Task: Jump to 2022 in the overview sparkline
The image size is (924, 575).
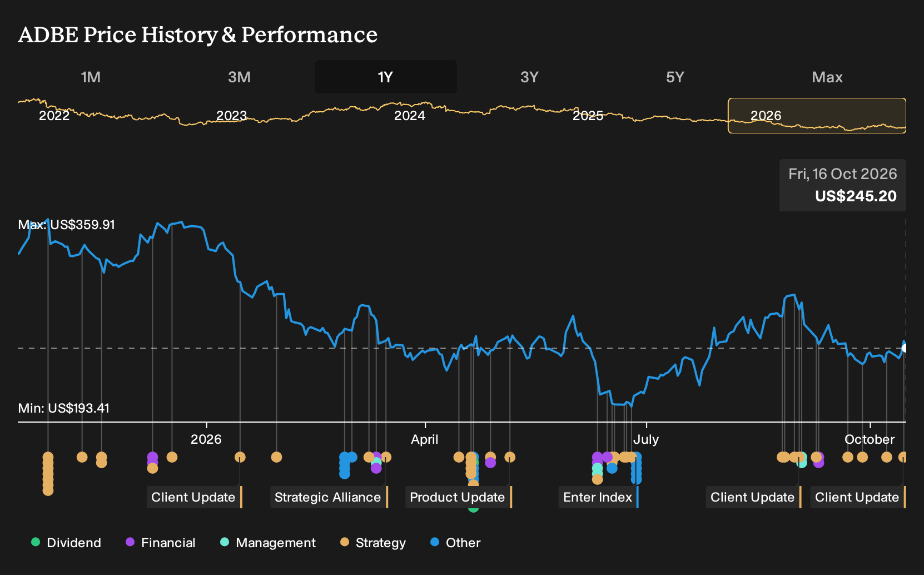Action: pyautogui.click(x=54, y=116)
